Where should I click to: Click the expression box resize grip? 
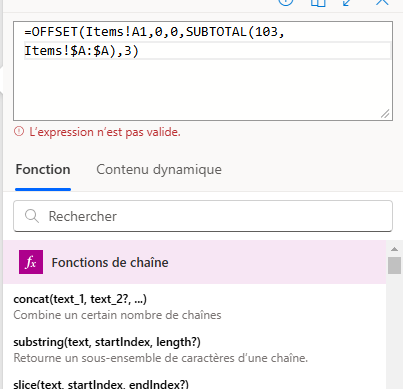[385, 114]
